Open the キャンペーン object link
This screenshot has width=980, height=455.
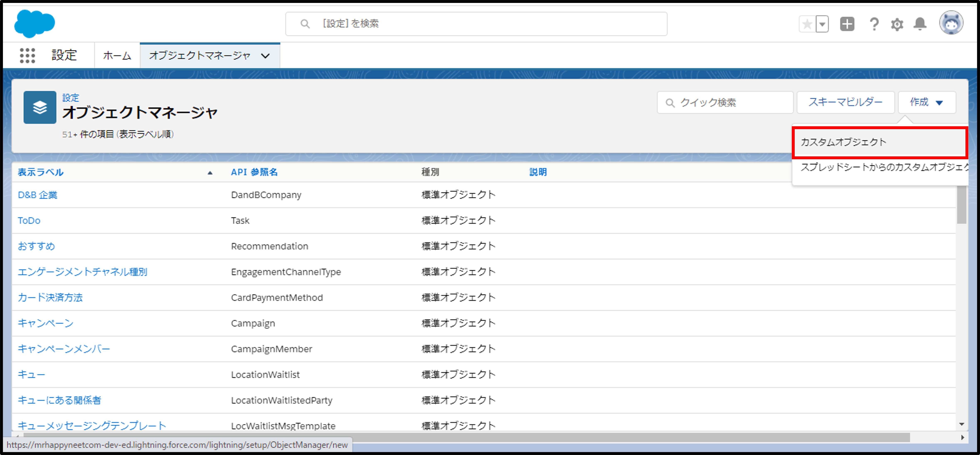click(x=45, y=323)
